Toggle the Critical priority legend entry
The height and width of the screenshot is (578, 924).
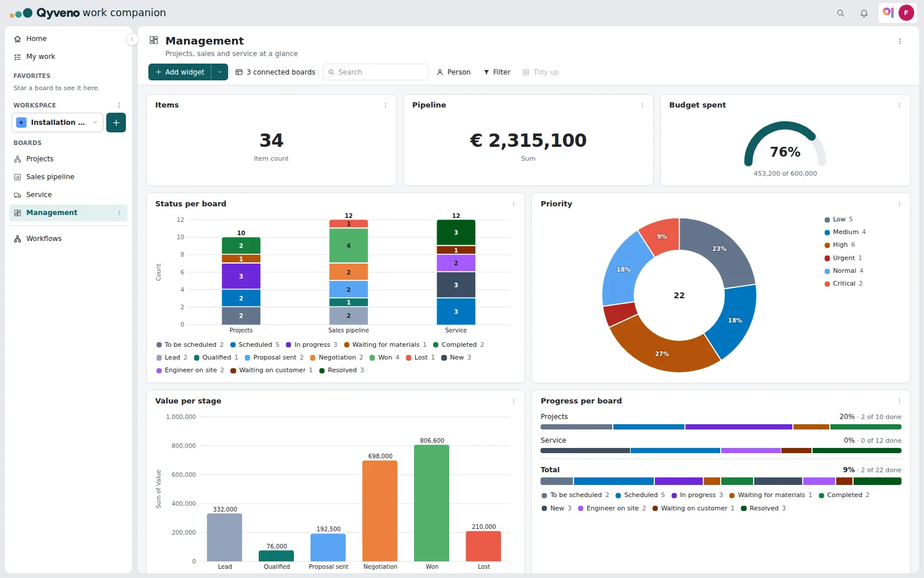click(x=844, y=284)
